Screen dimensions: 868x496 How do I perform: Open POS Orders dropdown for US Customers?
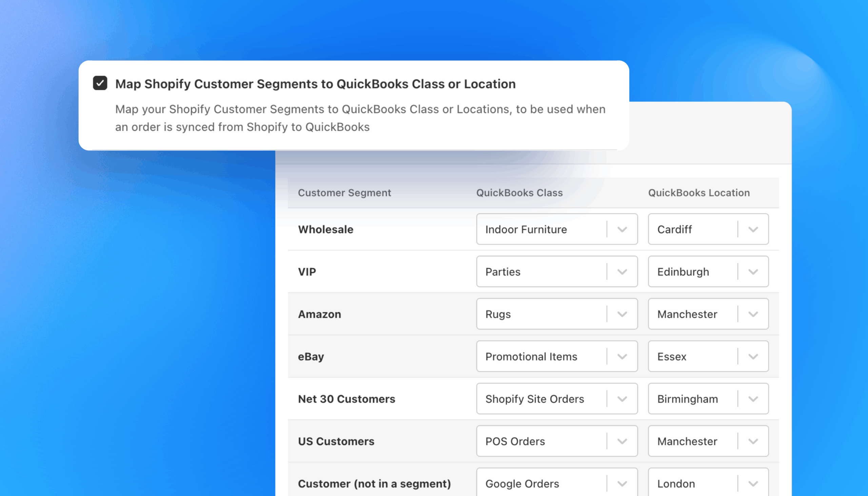(622, 441)
